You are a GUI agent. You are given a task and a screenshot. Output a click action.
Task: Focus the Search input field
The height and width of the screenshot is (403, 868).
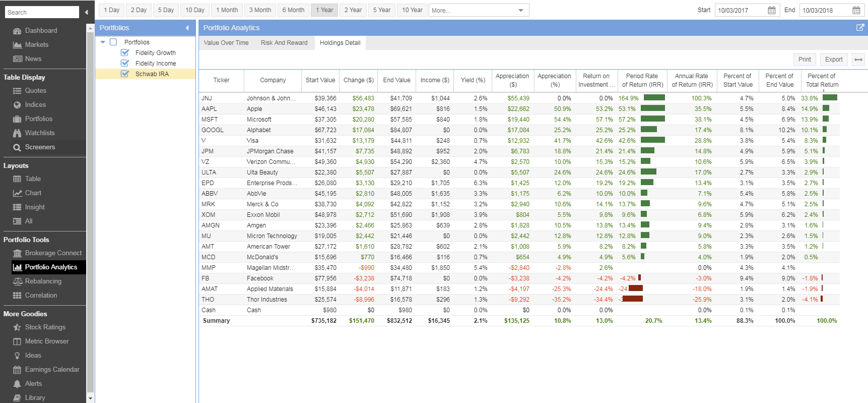[42, 12]
